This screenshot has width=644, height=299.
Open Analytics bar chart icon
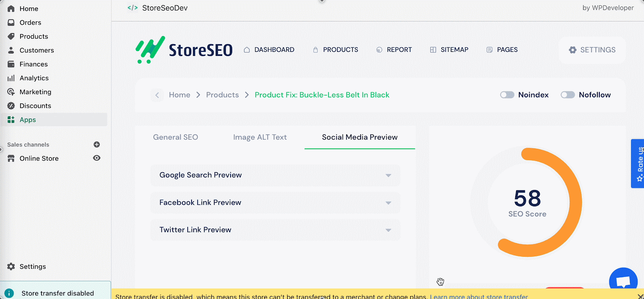11,78
